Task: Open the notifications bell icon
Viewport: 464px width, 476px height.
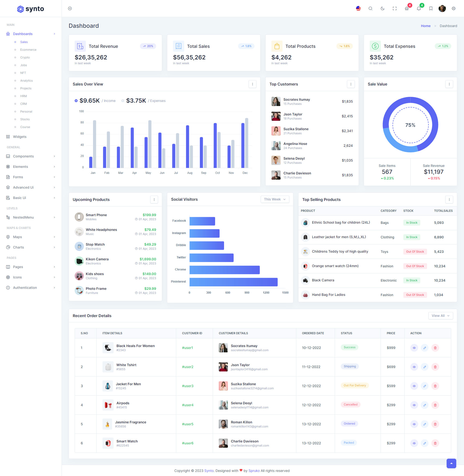Action: click(419, 8)
